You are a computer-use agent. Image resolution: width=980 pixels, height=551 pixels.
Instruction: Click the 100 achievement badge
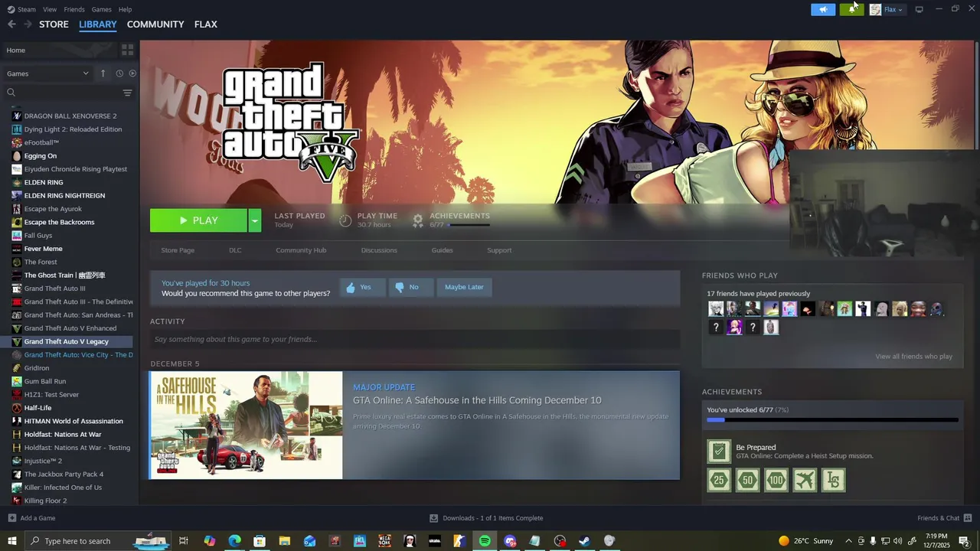coord(776,481)
